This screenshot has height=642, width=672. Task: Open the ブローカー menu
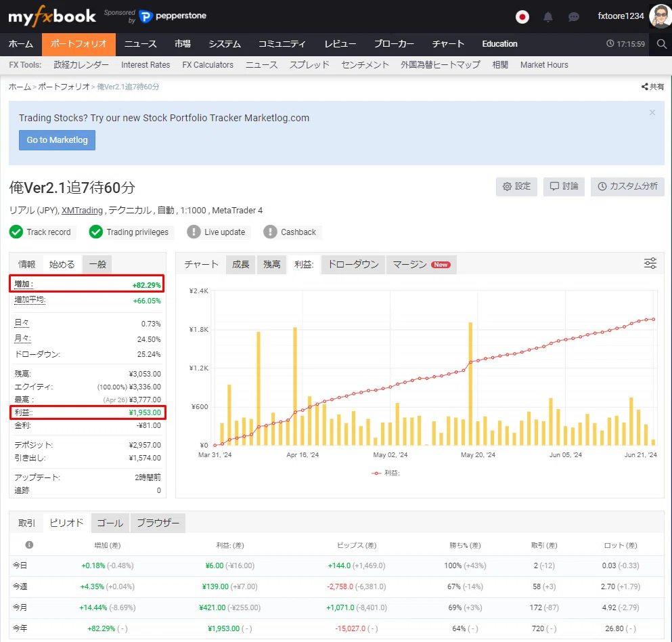click(395, 44)
